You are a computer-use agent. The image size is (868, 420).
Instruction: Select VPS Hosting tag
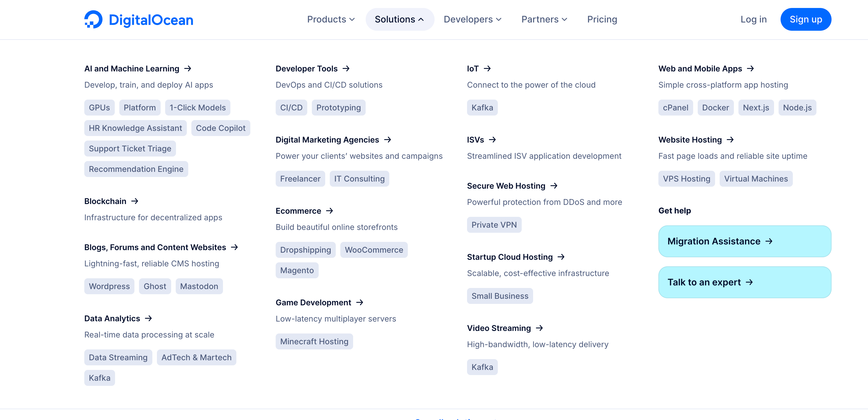click(x=687, y=178)
